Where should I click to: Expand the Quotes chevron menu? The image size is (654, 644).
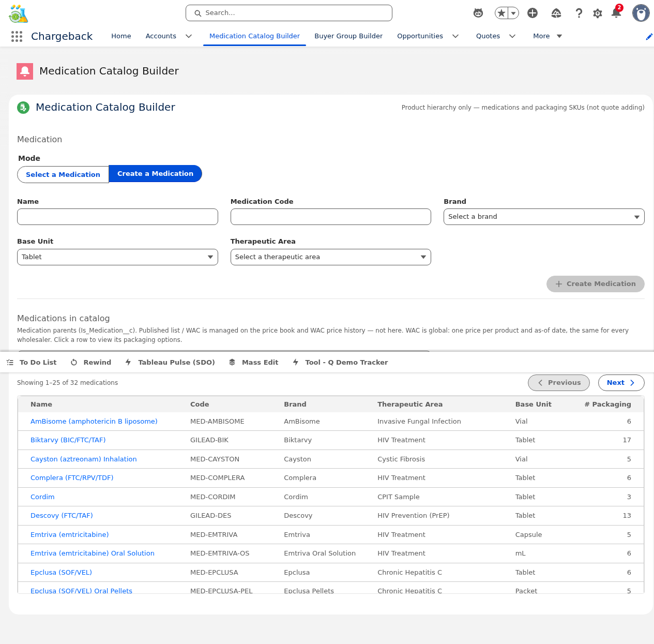(x=512, y=36)
